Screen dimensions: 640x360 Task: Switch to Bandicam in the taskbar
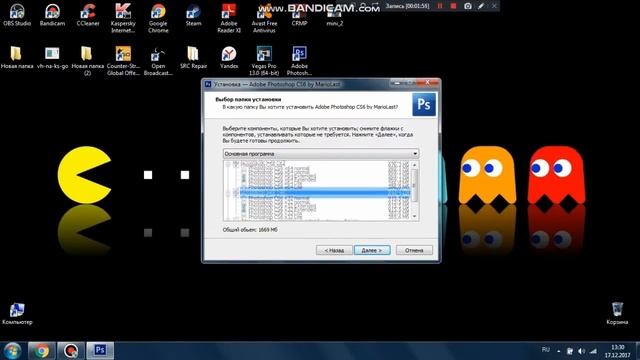(x=71, y=351)
